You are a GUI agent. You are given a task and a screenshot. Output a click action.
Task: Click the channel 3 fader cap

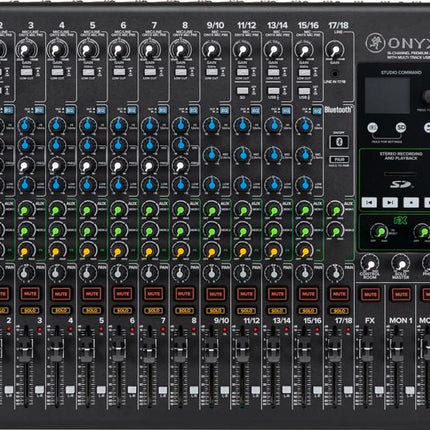[x=25, y=349]
